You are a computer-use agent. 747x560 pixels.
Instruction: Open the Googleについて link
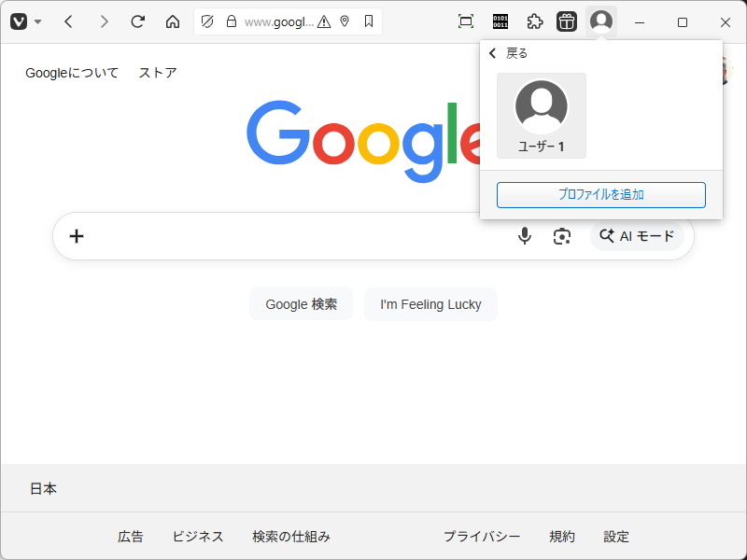(72, 73)
